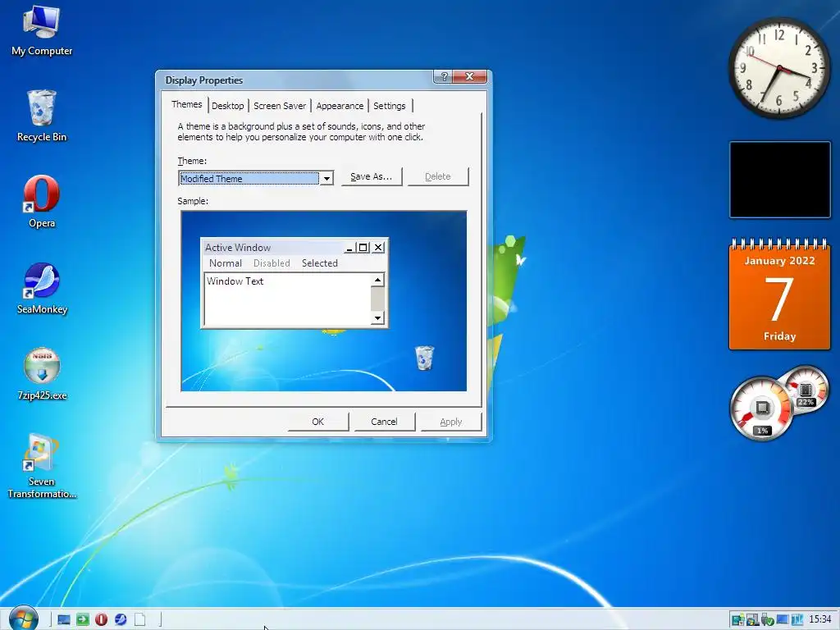This screenshot has height=630, width=840.
Task: Launch SeaMonkey from the quick launch bar
Action: (121, 620)
